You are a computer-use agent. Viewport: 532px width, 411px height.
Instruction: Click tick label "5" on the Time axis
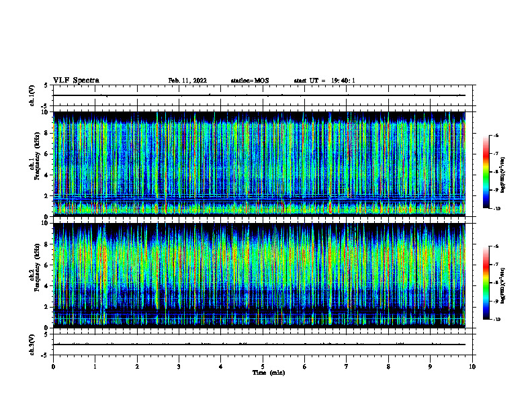[x=263, y=367]
